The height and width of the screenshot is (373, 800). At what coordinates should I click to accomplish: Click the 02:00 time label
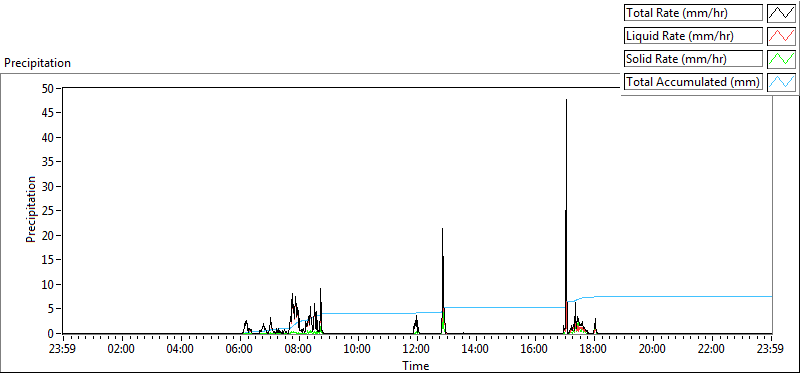[x=122, y=349]
